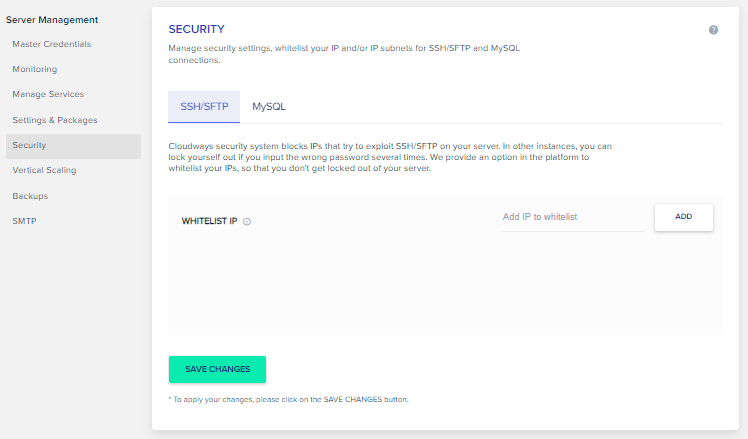Open the SMTP settings
Viewport: 748px width, 439px height.
point(24,221)
